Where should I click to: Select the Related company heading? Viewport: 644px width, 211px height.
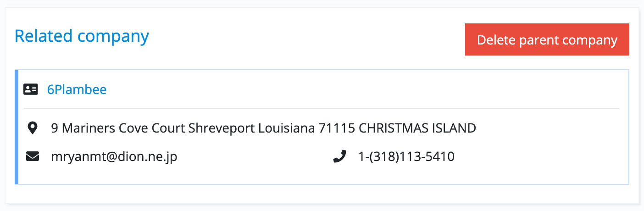tap(82, 36)
